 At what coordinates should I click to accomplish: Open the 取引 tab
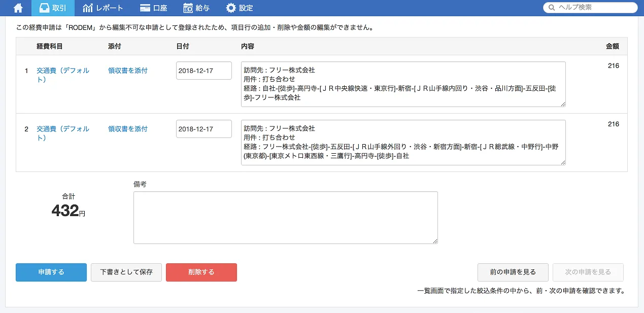[53, 8]
